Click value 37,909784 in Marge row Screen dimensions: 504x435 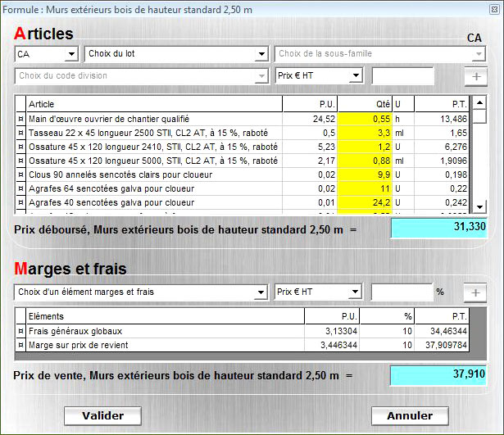point(446,345)
